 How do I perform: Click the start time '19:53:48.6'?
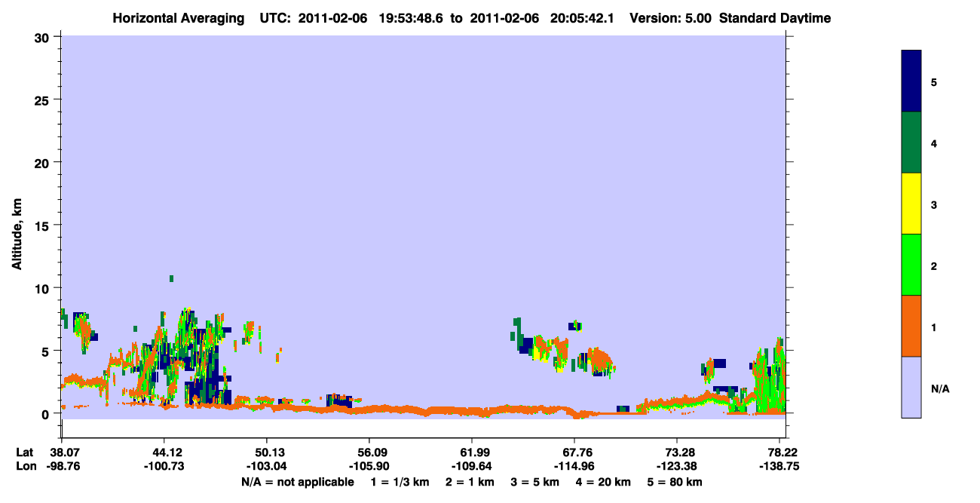[411, 18]
